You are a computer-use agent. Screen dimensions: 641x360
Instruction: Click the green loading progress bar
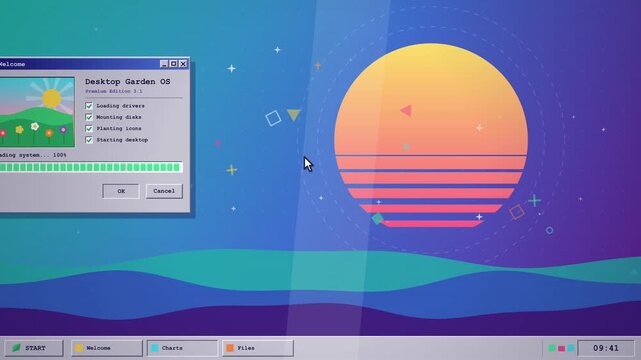coord(90,167)
